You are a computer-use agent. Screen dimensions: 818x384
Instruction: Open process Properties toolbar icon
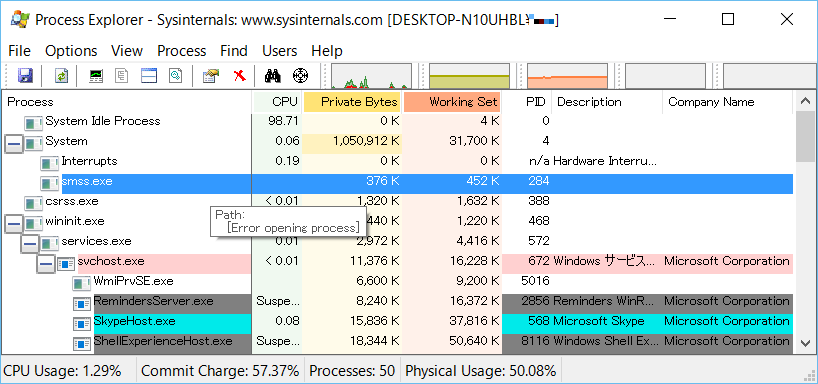(211, 76)
